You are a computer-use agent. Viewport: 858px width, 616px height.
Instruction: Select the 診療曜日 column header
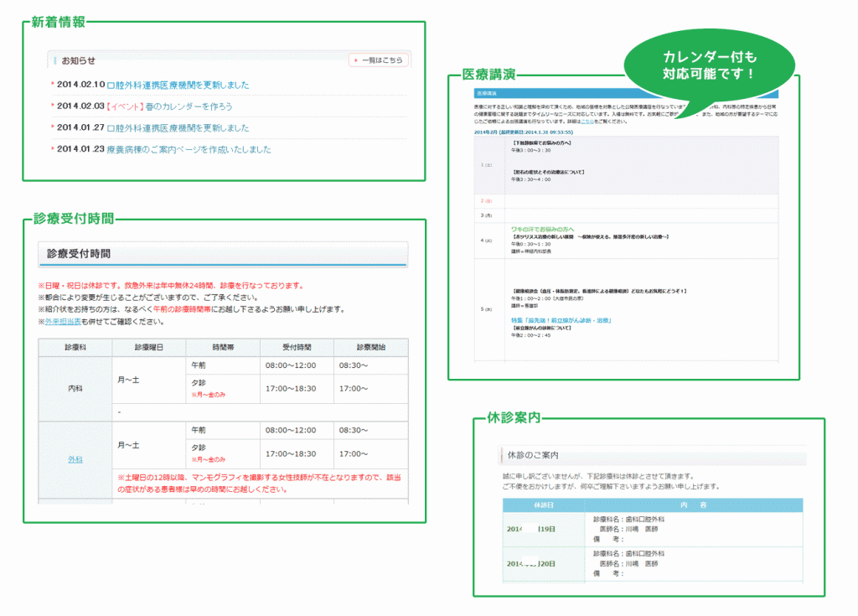coord(149,347)
